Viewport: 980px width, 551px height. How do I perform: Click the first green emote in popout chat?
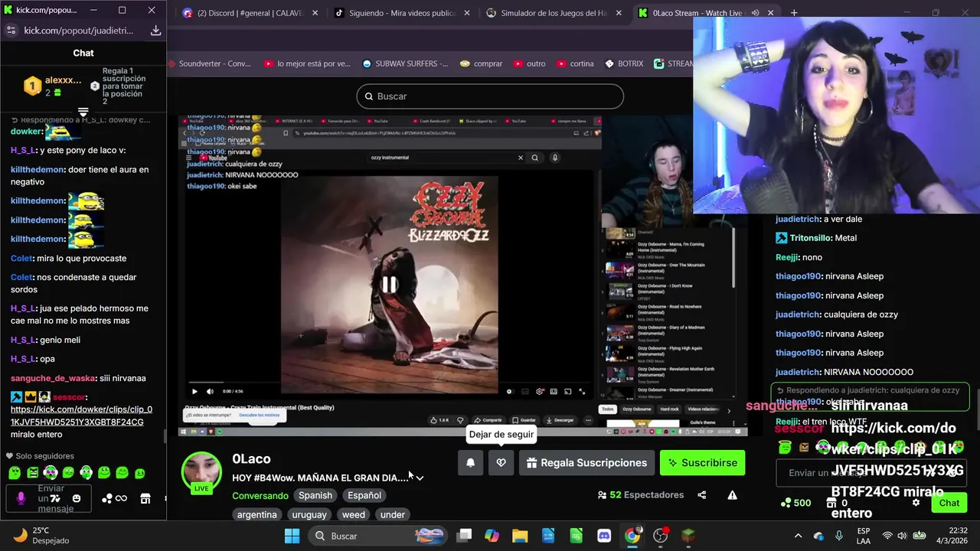point(15,473)
